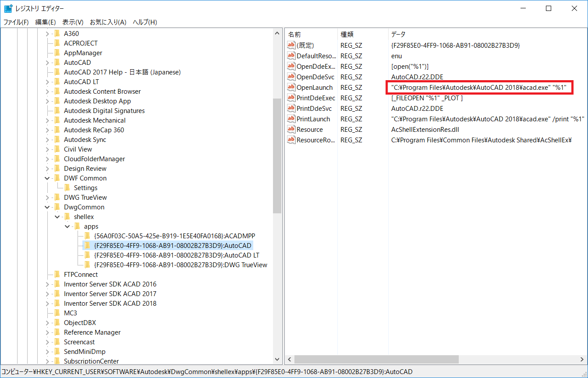Click the ab icon beside the (既定) value
Screen dimensions: 588x378
pos(291,45)
